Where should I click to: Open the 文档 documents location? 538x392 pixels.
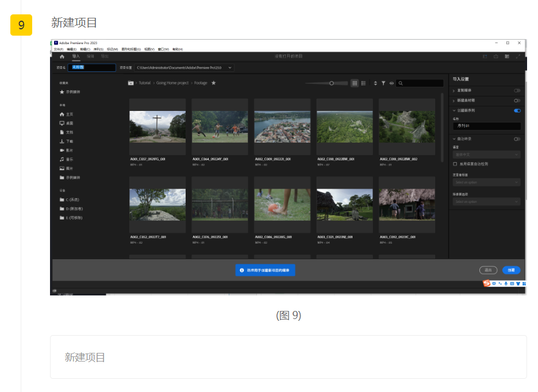tap(67, 132)
